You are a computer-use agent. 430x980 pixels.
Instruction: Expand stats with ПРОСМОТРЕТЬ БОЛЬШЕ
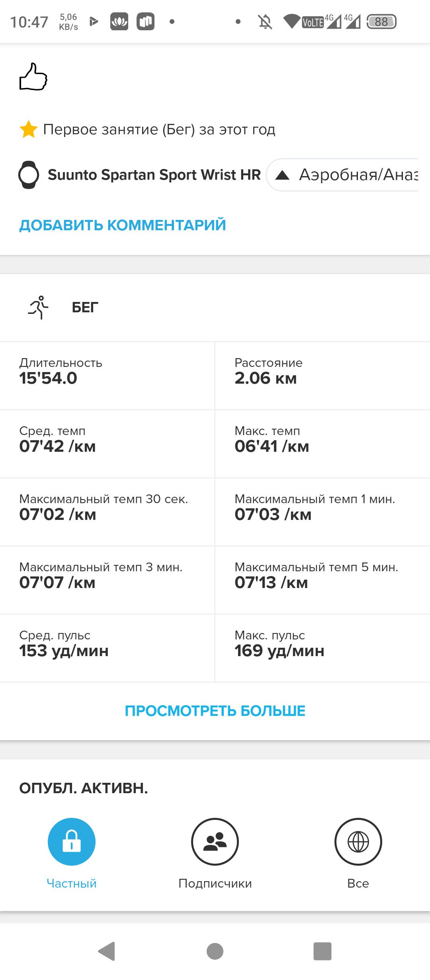coord(215,711)
